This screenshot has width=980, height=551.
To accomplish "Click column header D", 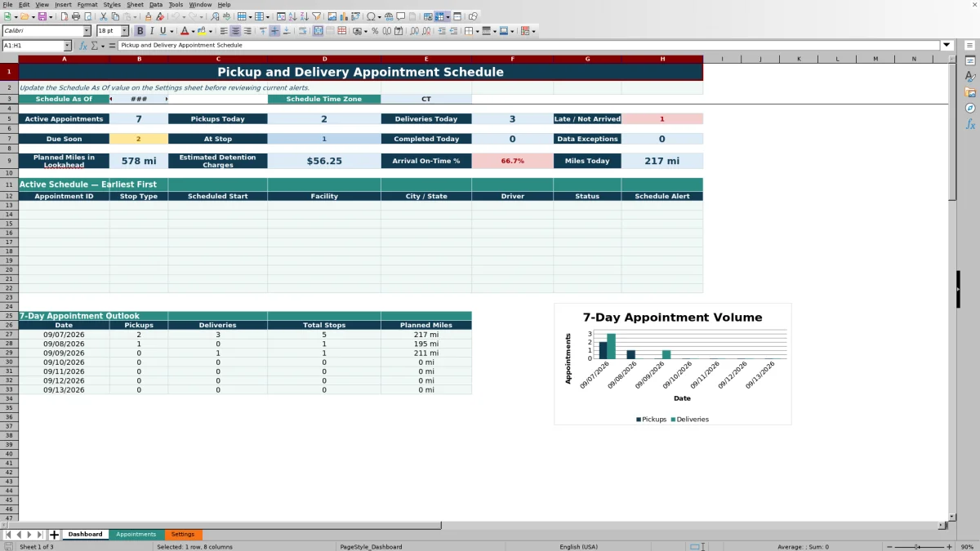I will tap(324, 59).
